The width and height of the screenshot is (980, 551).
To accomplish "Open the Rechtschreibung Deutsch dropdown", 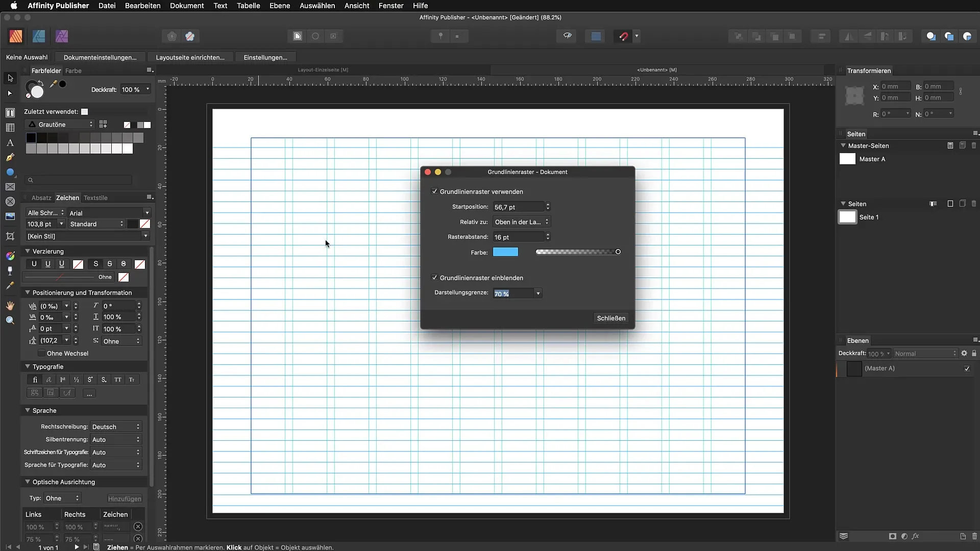I will click(x=116, y=427).
